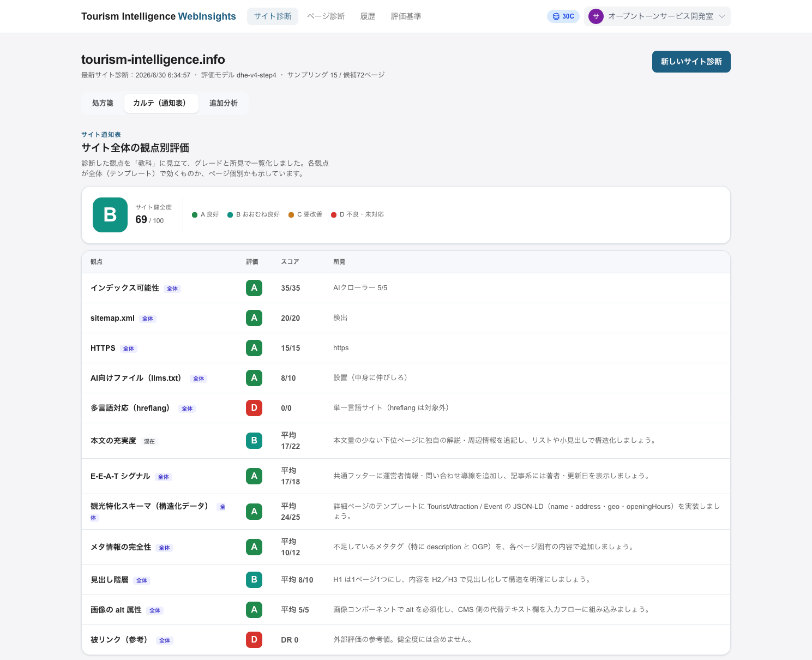Click the large B site health grade badge
This screenshot has width=812, height=660.
pyautogui.click(x=110, y=215)
